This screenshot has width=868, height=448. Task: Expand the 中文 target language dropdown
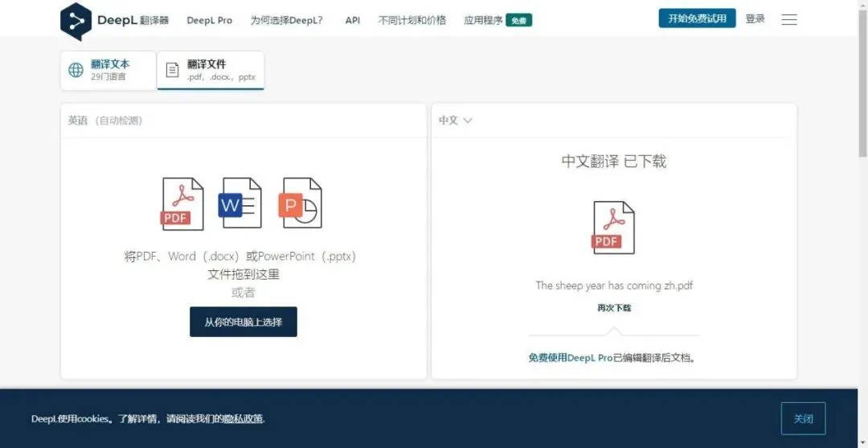(455, 120)
